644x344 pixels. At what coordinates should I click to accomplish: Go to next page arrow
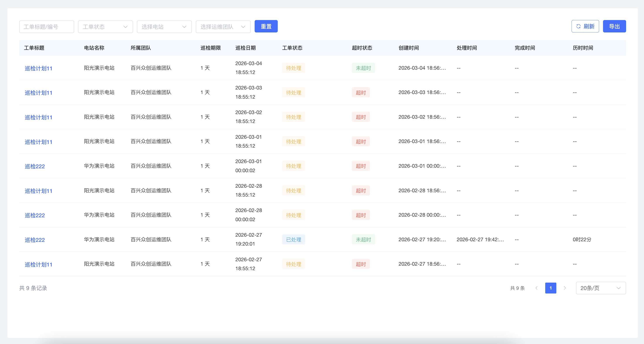click(565, 288)
